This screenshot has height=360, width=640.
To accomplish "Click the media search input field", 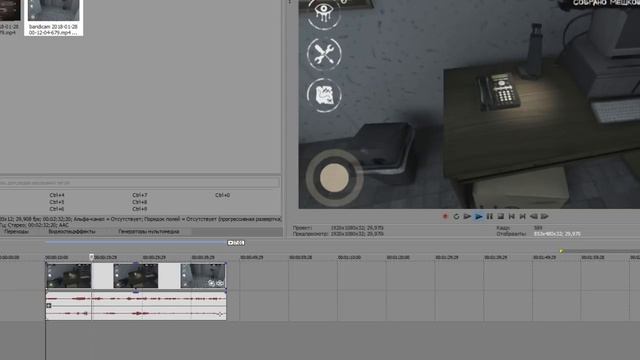I will point(140,182).
